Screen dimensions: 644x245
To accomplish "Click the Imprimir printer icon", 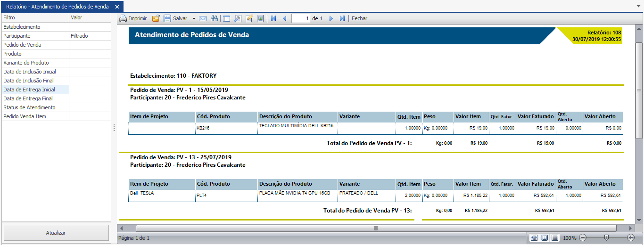I will (x=123, y=19).
